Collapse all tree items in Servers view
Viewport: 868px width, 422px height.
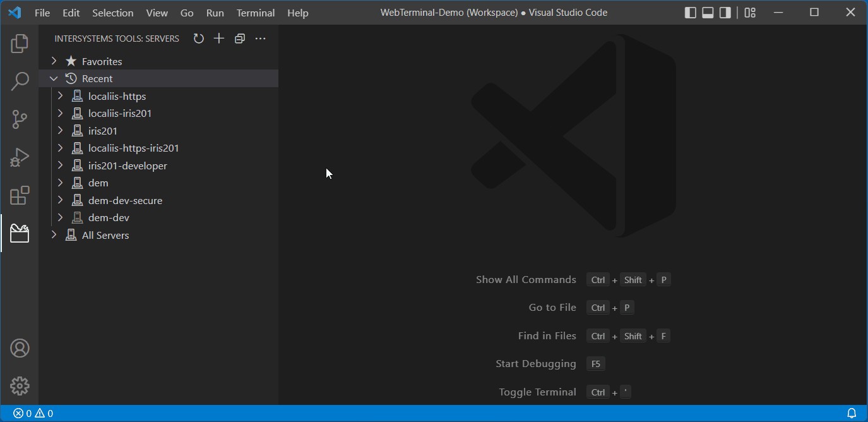pos(240,39)
